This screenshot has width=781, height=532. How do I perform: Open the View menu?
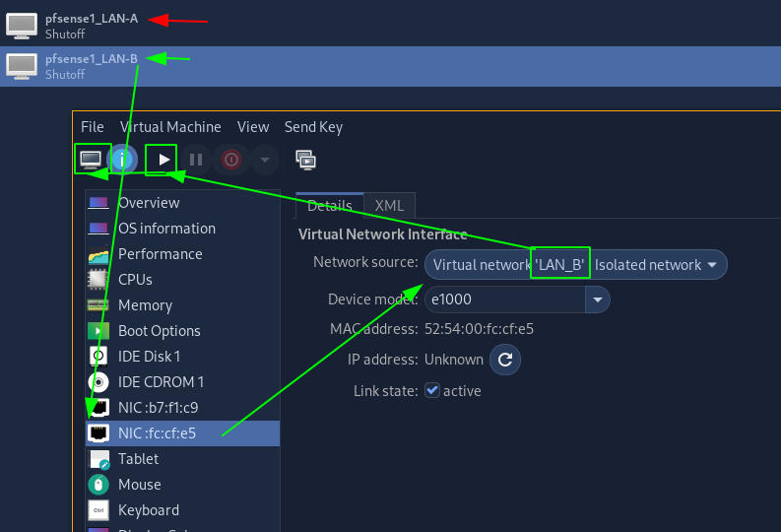[253, 127]
